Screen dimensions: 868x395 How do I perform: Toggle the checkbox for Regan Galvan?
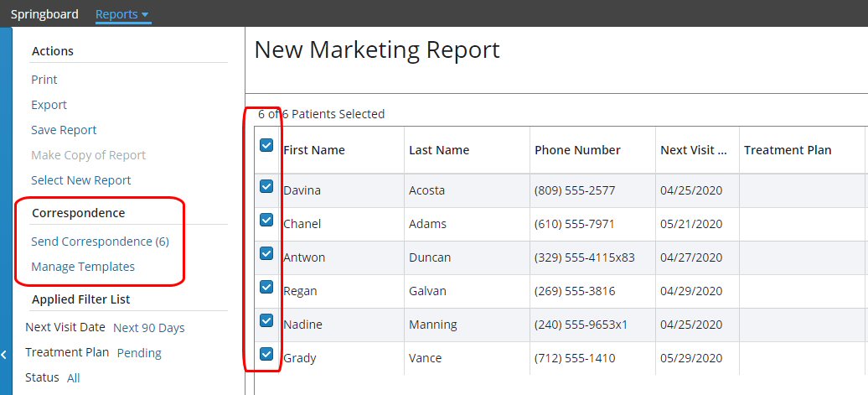click(266, 287)
